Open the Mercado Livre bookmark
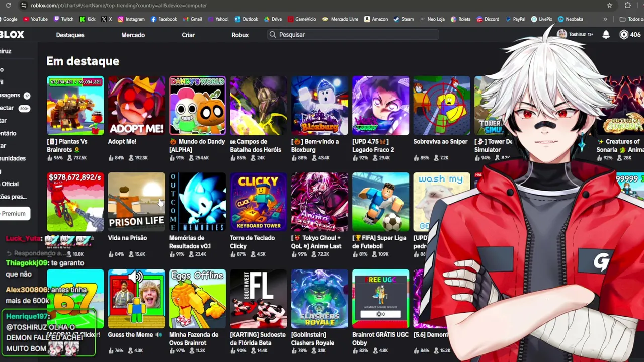Image resolution: width=644 pixels, height=362 pixels. pos(340,19)
